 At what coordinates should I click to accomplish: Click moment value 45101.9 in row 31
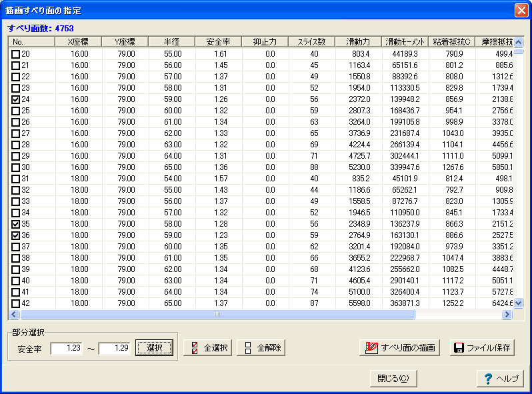point(405,179)
